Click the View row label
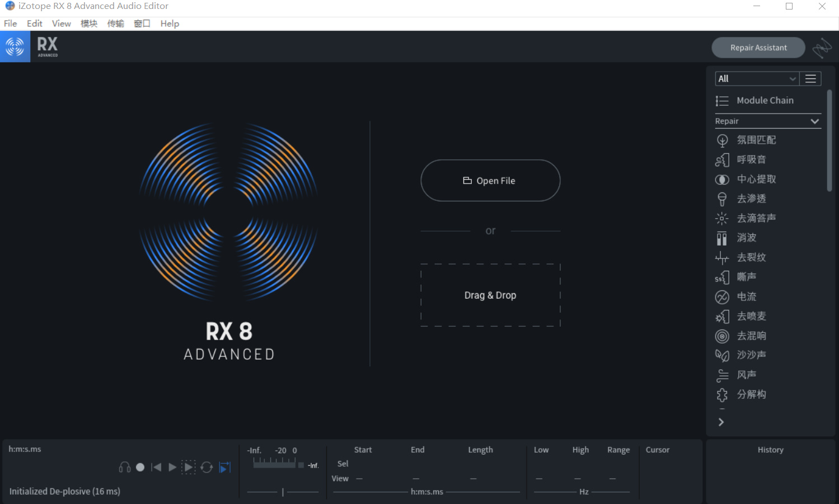Image resolution: width=839 pixels, height=504 pixels. click(340, 479)
